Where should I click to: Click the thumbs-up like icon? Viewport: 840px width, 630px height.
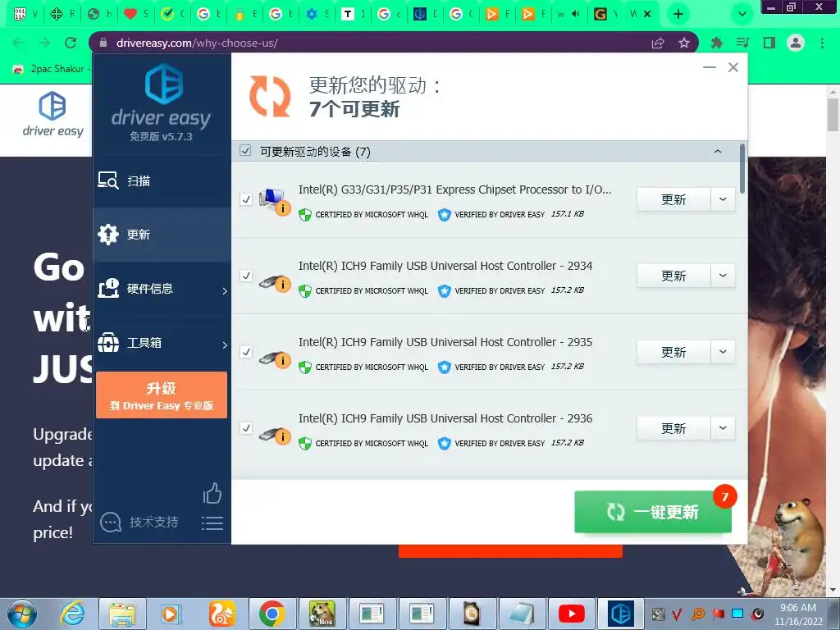coord(212,493)
